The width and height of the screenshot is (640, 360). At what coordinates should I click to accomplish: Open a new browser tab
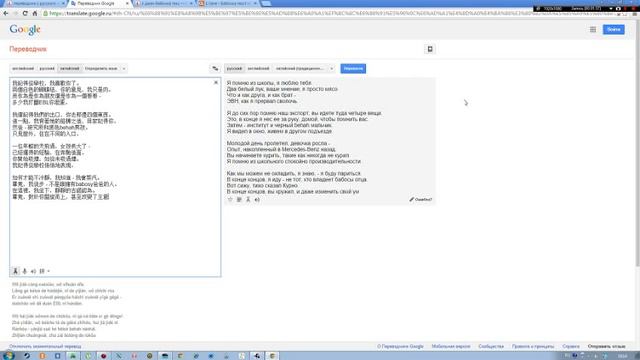pos(266,3)
